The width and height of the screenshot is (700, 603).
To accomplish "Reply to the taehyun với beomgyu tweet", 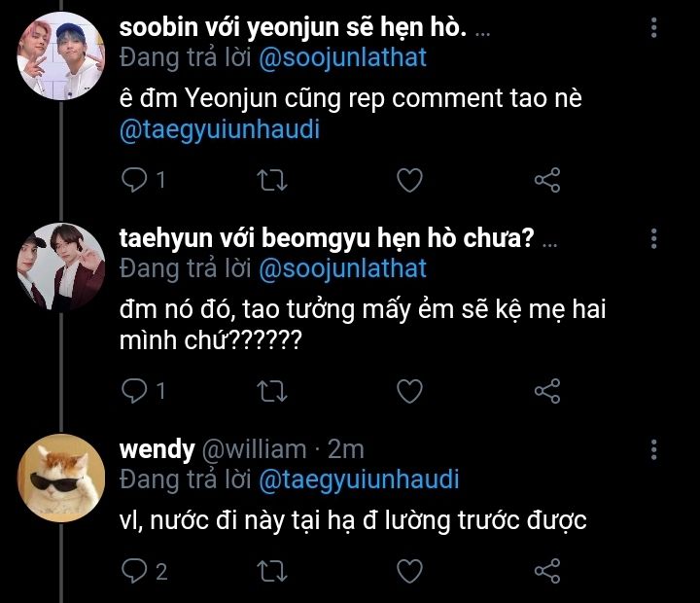I will click(x=133, y=391).
